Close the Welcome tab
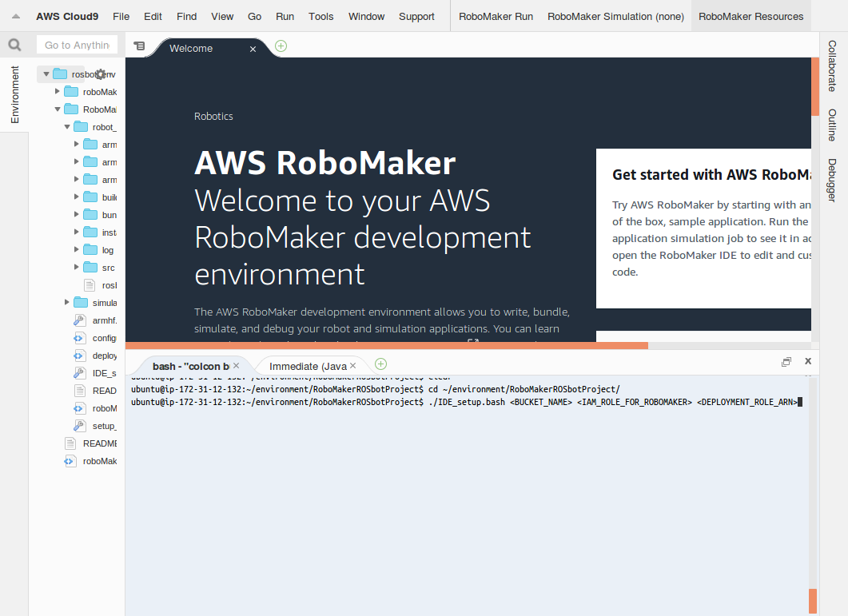The height and width of the screenshot is (616, 848). [x=253, y=49]
